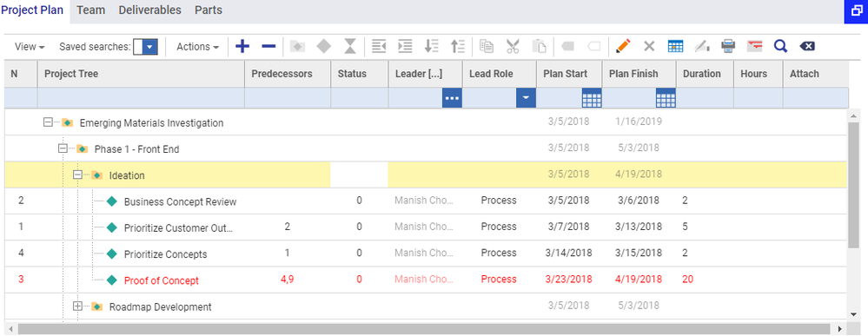Click the gray diamond add activity icon
This screenshot has width=868, height=336.
pos(324,47)
